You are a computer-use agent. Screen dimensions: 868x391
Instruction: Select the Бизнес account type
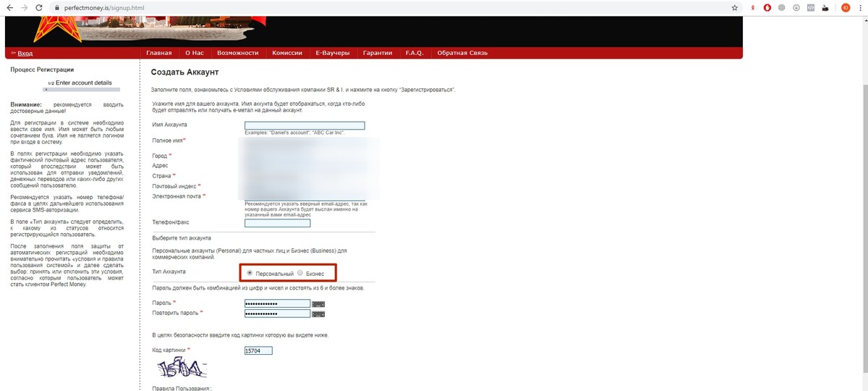click(x=300, y=273)
